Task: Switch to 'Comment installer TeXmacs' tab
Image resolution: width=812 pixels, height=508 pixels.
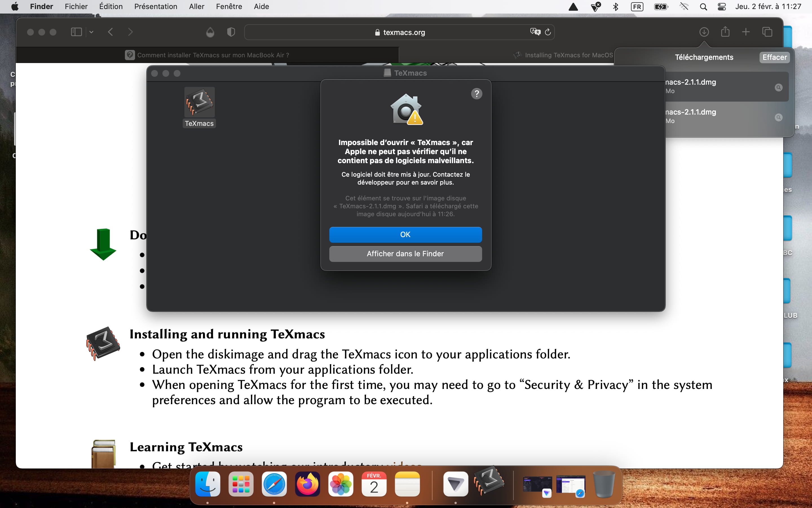Action: [207, 55]
